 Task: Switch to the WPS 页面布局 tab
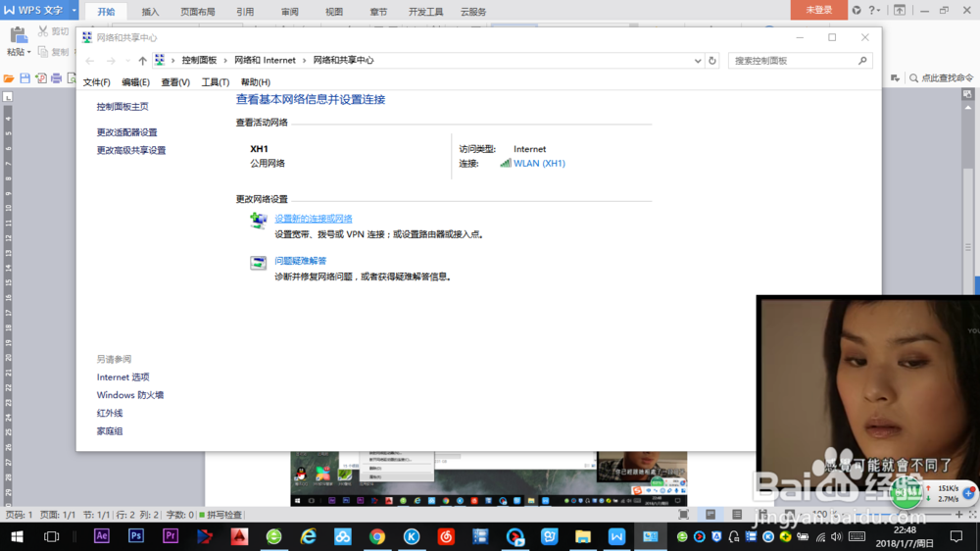[x=198, y=11]
